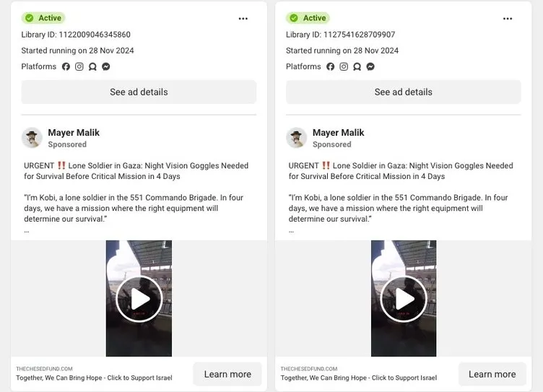Screen dimensions: 543x392
Task: Open See ad details for right ad
Action: click(403, 92)
